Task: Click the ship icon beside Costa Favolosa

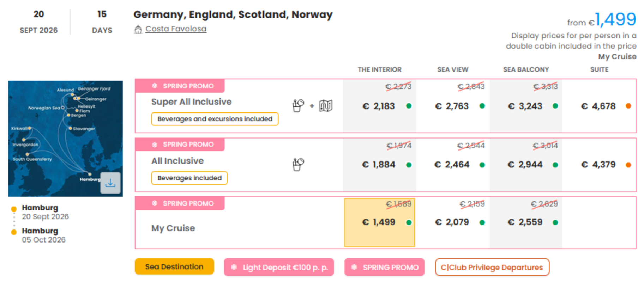Action: click(138, 29)
